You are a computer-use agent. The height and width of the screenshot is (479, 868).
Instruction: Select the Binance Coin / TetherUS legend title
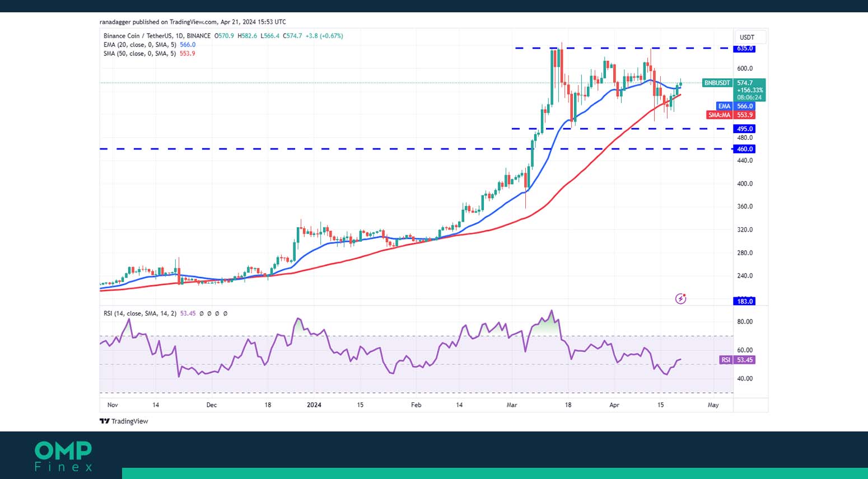point(157,36)
